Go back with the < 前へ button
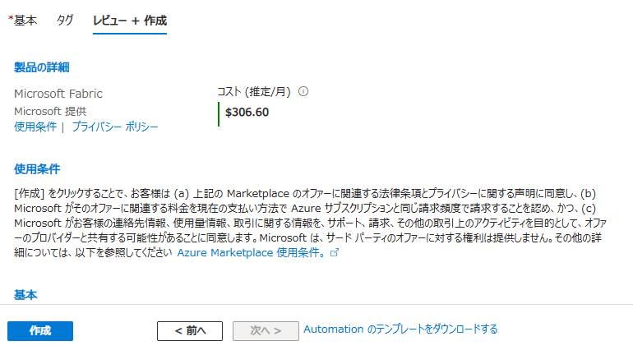Viewport: 633px width, 364px height. pos(190,331)
